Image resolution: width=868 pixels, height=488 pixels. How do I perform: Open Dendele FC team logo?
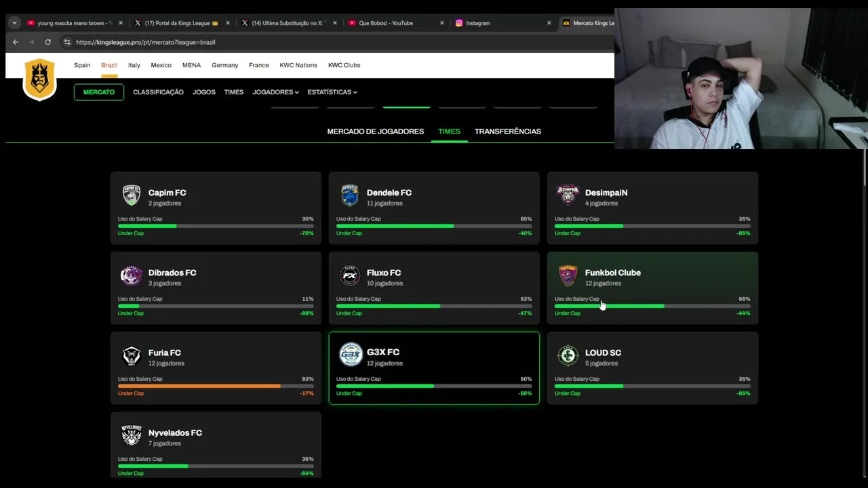(x=350, y=196)
